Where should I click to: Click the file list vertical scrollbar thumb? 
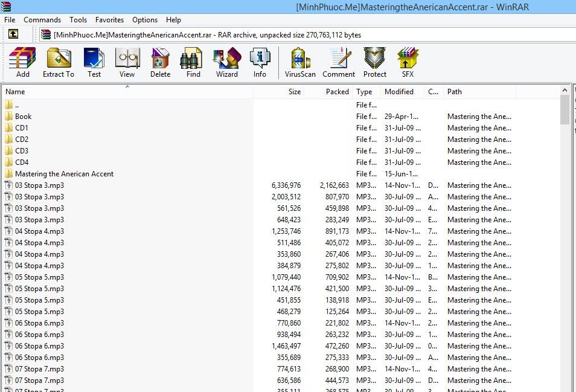point(565,109)
